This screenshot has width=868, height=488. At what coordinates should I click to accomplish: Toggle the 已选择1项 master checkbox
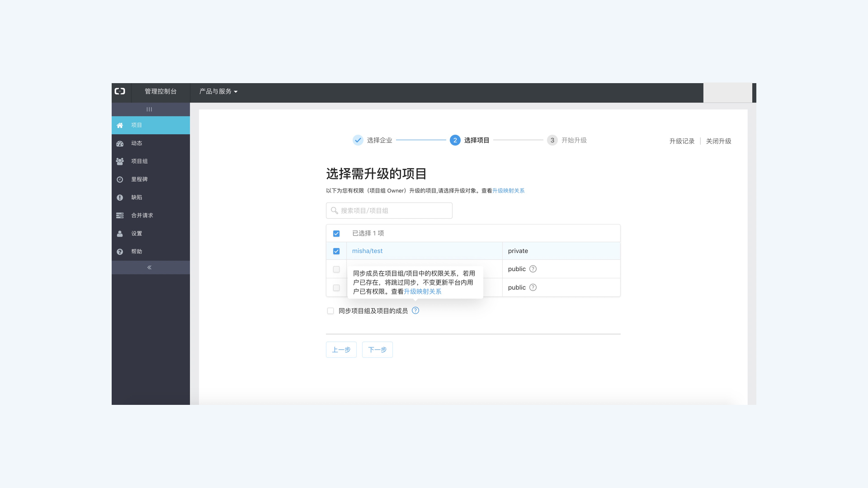pyautogui.click(x=336, y=233)
